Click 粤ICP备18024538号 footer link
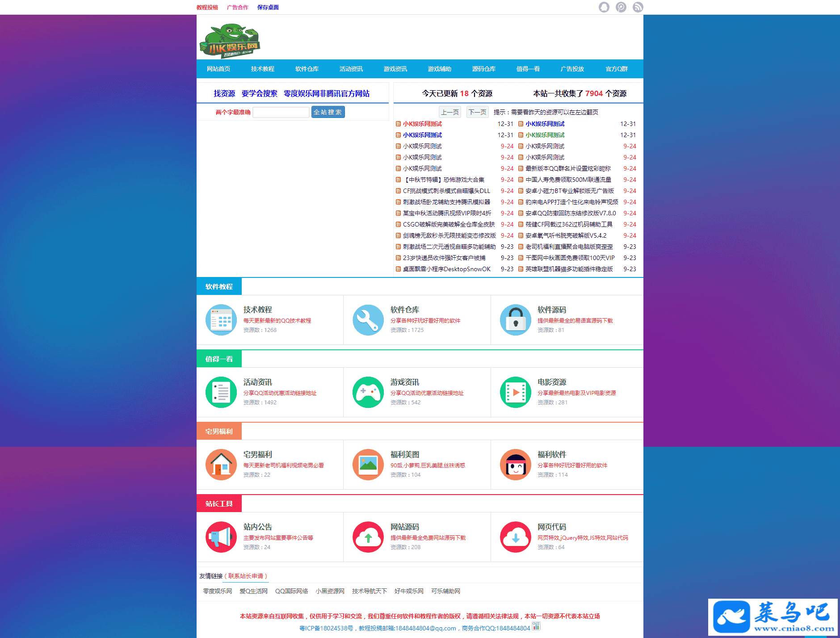Viewport: 840px width, 638px height. [326, 628]
